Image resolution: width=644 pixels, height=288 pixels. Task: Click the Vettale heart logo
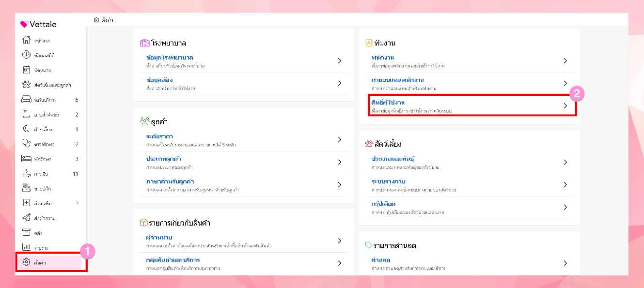(x=24, y=25)
